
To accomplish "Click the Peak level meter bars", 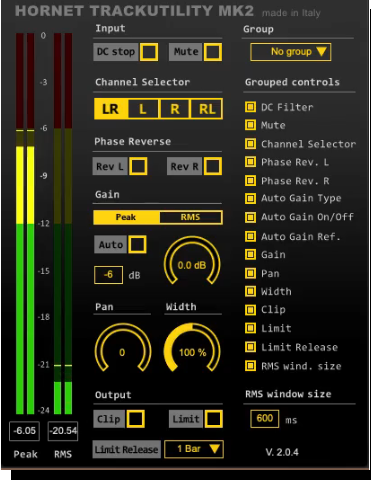I will tap(25, 223).
